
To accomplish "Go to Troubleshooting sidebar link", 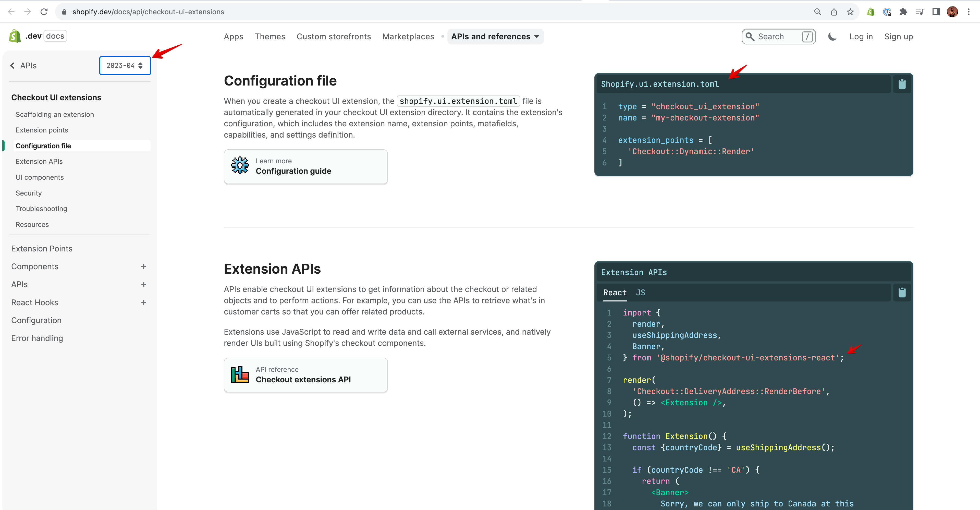I will click(41, 209).
